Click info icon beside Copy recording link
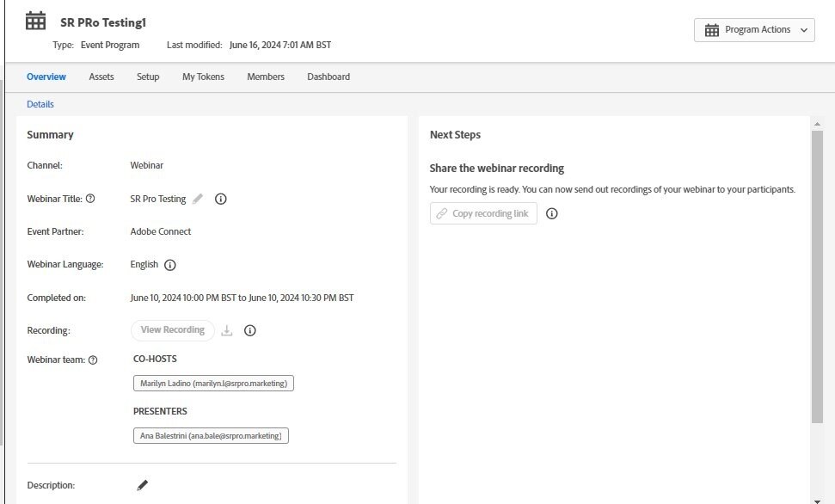 552,213
